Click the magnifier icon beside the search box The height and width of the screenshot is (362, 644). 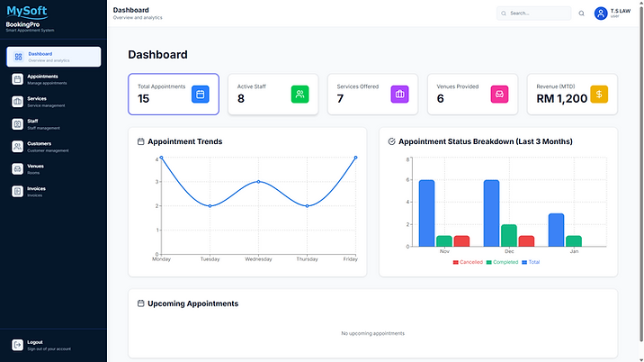coord(581,14)
